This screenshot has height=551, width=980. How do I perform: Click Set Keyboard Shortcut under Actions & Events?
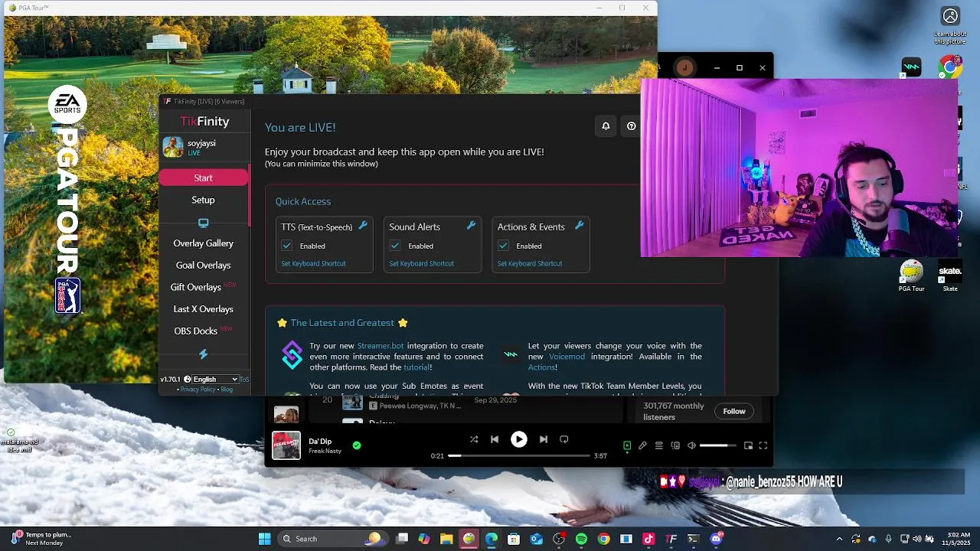[x=530, y=263]
